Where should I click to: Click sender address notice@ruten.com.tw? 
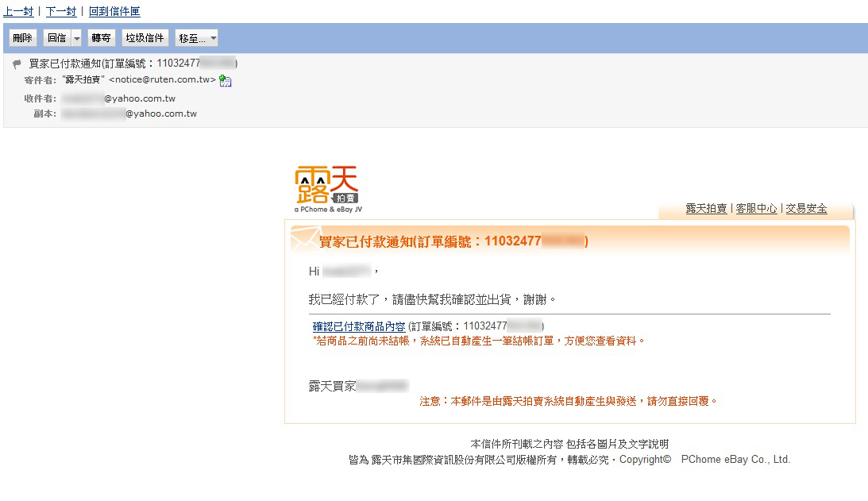(162, 79)
